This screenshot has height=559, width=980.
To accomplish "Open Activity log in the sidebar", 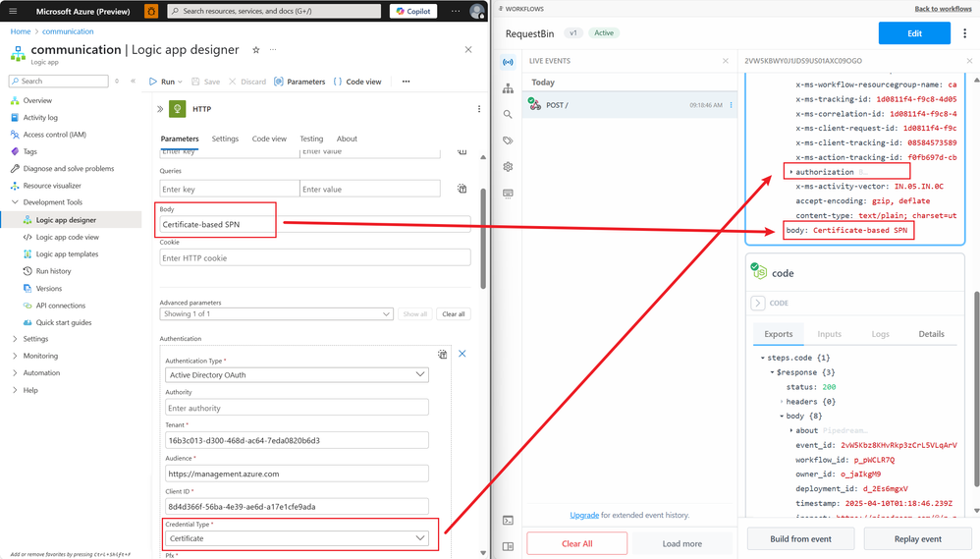I will (x=40, y=118).
